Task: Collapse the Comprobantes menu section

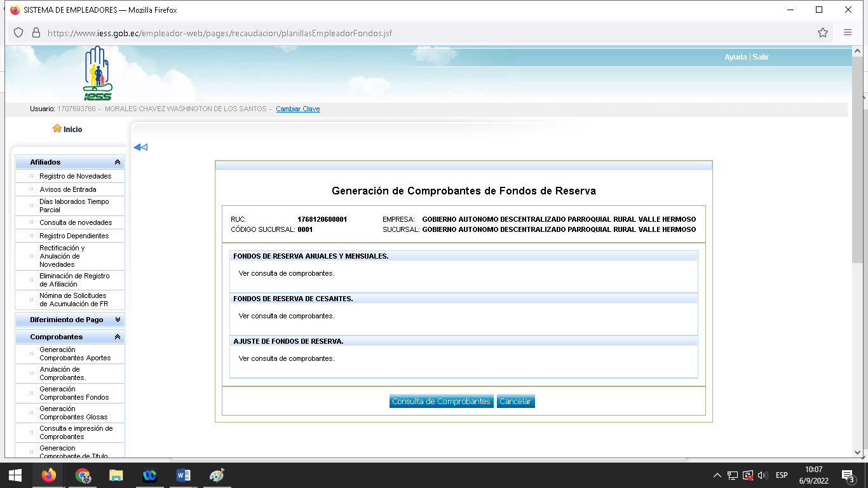Action: tap(117, 337)
